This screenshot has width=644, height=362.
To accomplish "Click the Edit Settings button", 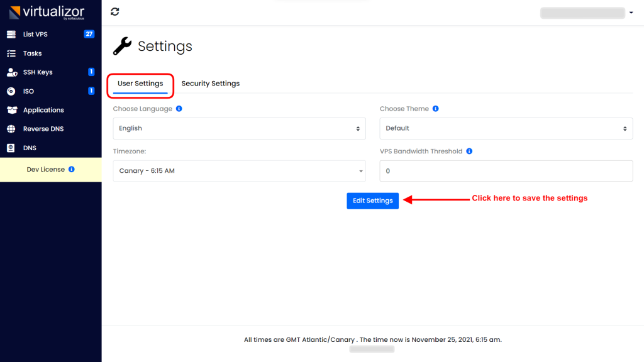I will point(372,200).
